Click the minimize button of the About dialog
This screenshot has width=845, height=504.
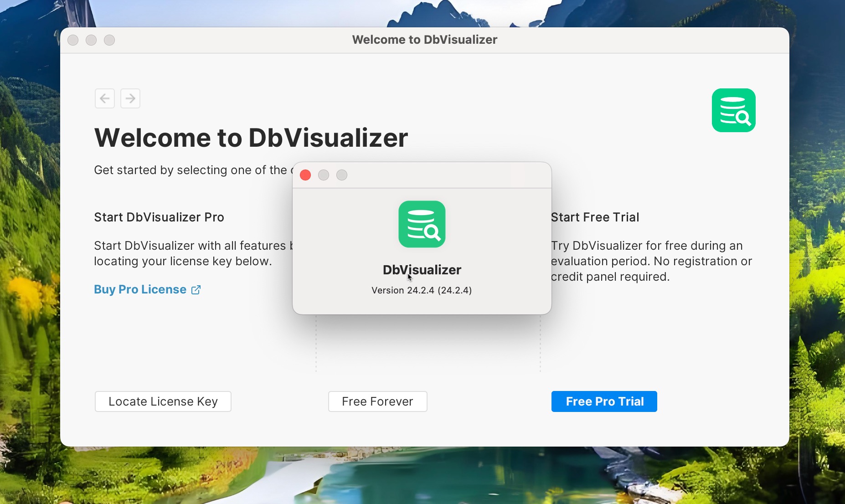click(x=324, y=175)
